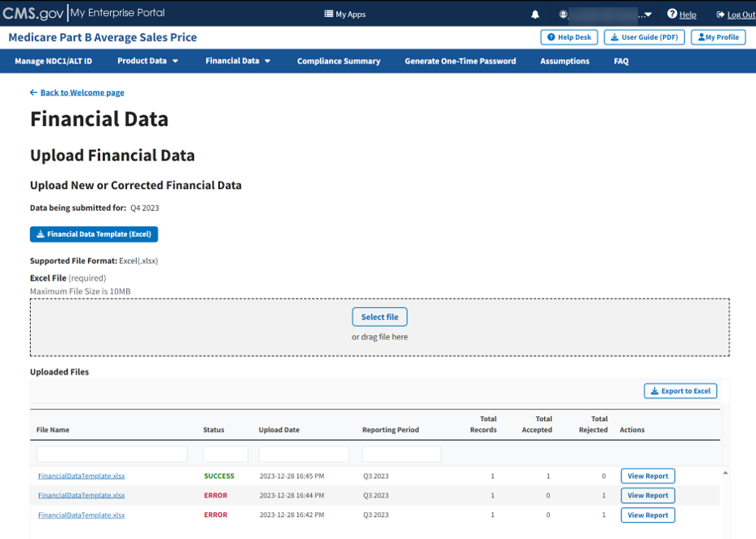The image size is (756, 539).
Task: Select Generate One-Time Password menu item
Action: click(x=460, y=61)
